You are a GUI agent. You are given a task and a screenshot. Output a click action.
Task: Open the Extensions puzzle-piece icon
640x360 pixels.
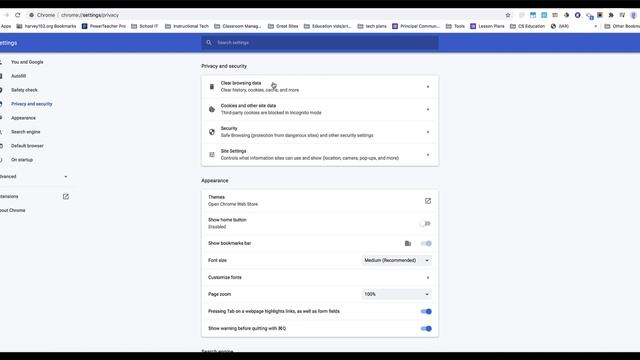(611, 15)
